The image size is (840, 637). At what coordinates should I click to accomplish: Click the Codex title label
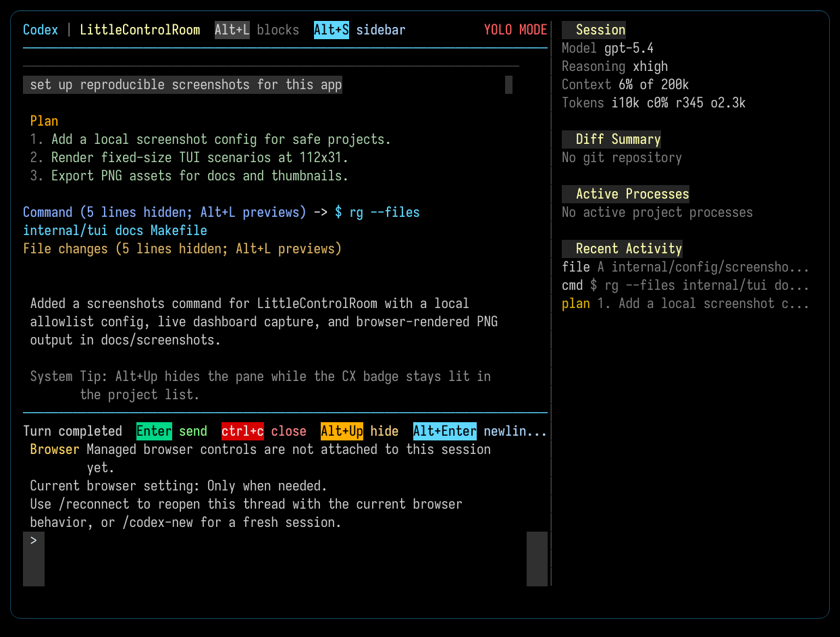pos(41,30)
